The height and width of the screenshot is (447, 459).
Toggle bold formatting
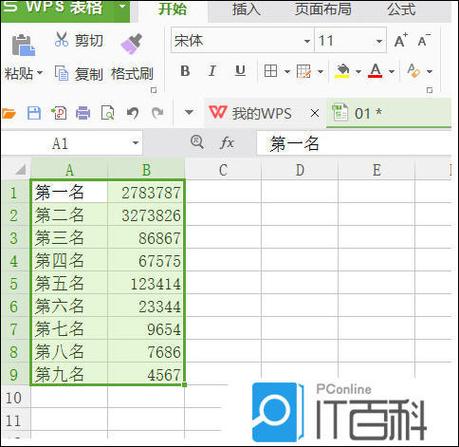185,71
